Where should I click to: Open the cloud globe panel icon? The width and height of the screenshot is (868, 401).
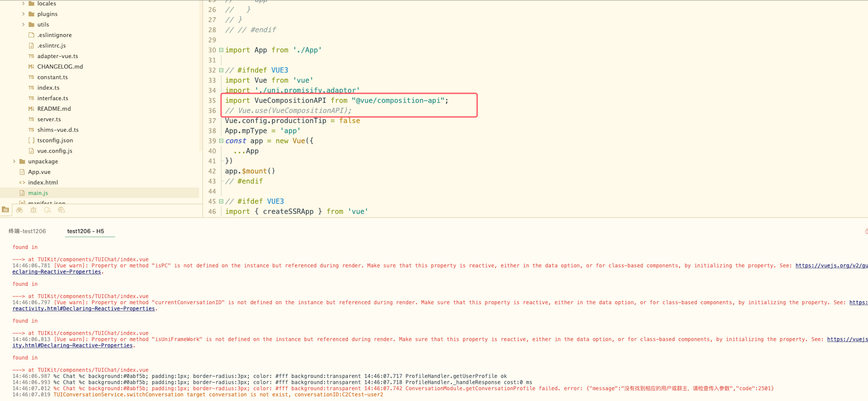pyautogui.click(x=61, y=210)
